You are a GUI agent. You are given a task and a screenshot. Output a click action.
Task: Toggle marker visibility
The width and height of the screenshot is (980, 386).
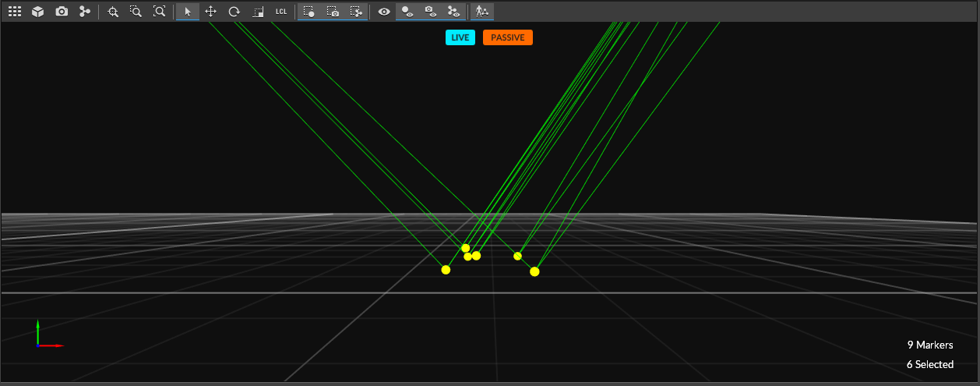click(x=407, y=12)
